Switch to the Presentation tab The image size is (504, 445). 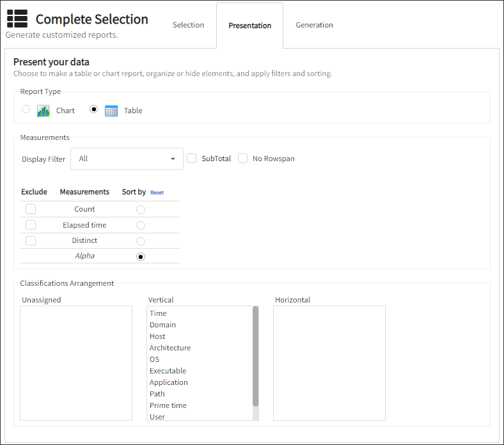(x=249, y=26)
